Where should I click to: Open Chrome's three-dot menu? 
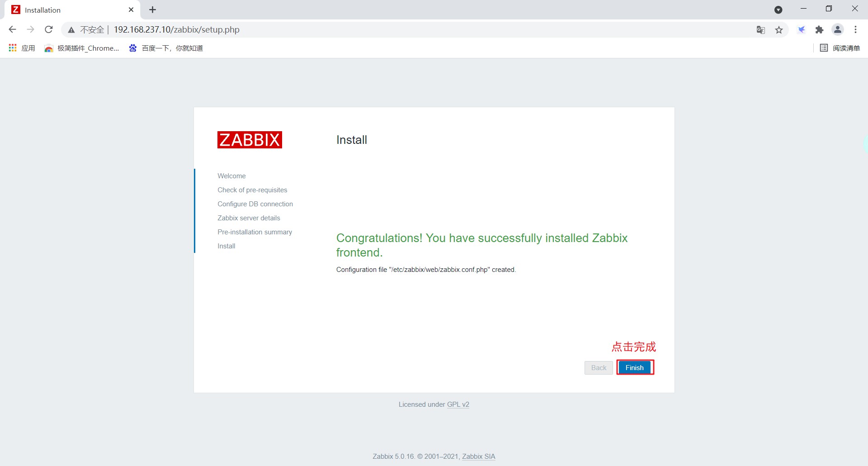pyautogui.click(x=855, y=30)
